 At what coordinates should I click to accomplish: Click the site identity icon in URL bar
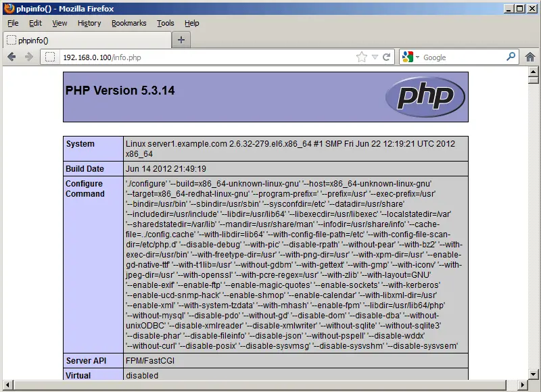click(x=50, y=57)
